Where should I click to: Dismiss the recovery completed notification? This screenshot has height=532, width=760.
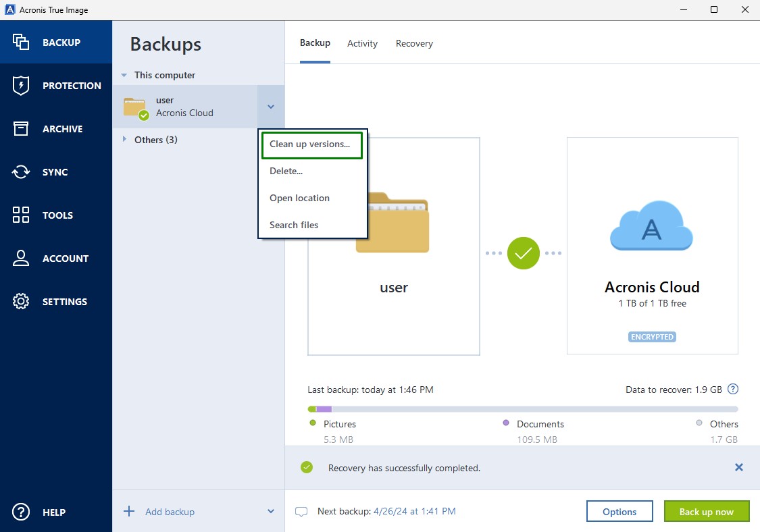coord(738,467)
